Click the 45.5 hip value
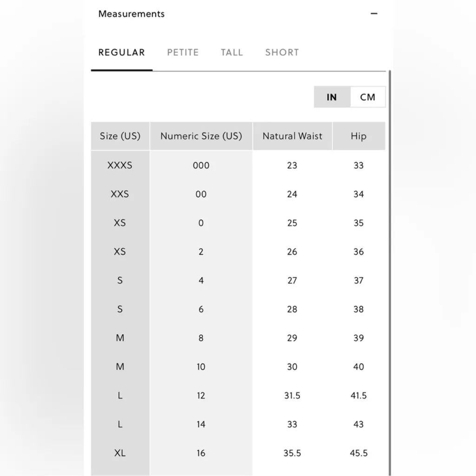This screenshot has width=476, height=476. click(358, 453)
